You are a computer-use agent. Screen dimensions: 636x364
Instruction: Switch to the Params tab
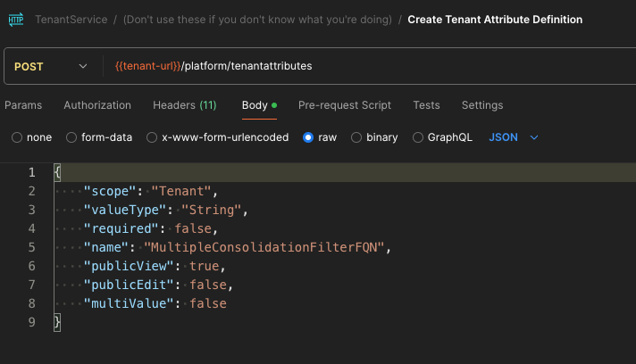(x=23, y=105)
